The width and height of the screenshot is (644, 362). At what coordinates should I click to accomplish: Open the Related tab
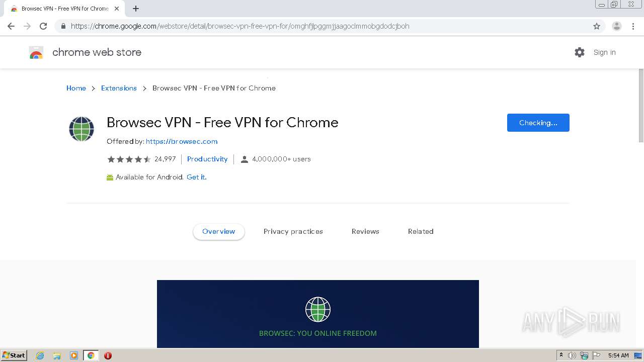click(421, 231)
